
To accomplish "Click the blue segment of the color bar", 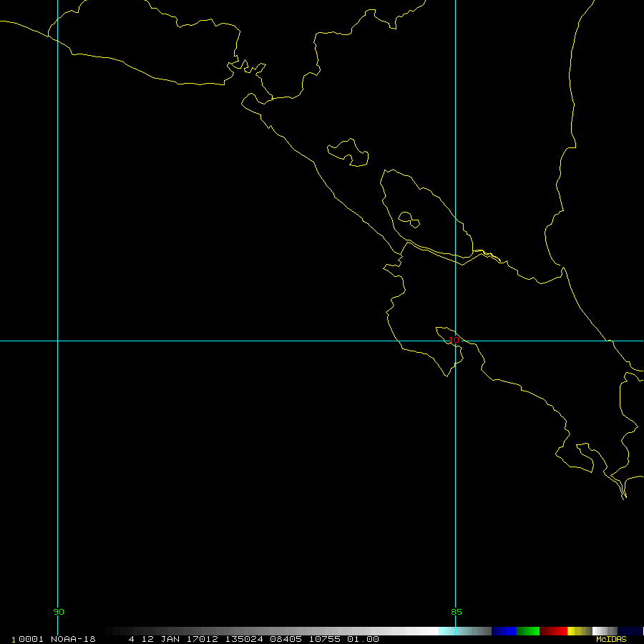I will 504,631.
